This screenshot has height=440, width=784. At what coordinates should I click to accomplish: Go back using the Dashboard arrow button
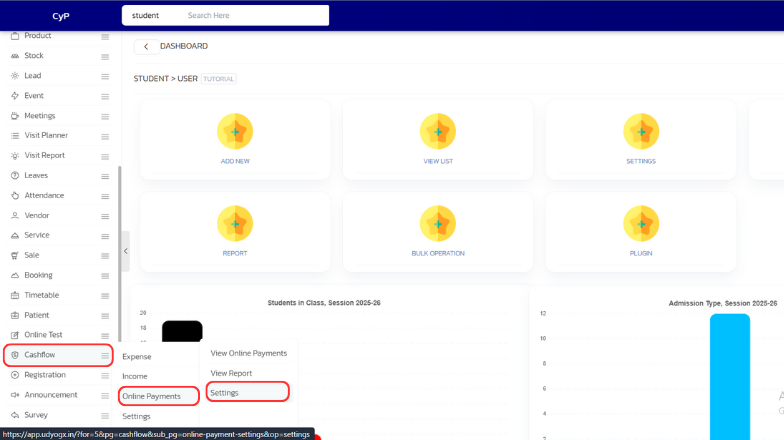coord(147,46)
